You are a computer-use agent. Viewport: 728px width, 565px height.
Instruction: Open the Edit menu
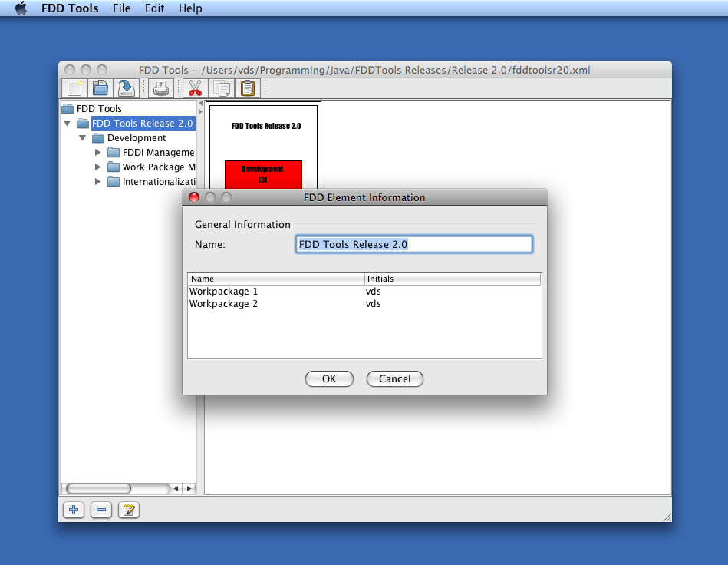[155, 8]
